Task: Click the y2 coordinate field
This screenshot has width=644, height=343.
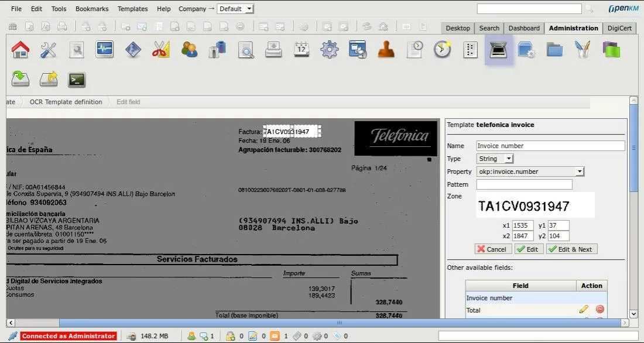Action: pyautogui.click(x=559, y=236)
